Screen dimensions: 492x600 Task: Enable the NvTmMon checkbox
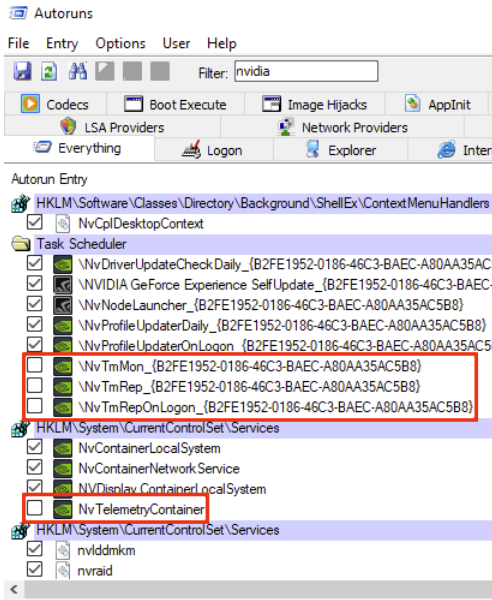pos(34,365)
